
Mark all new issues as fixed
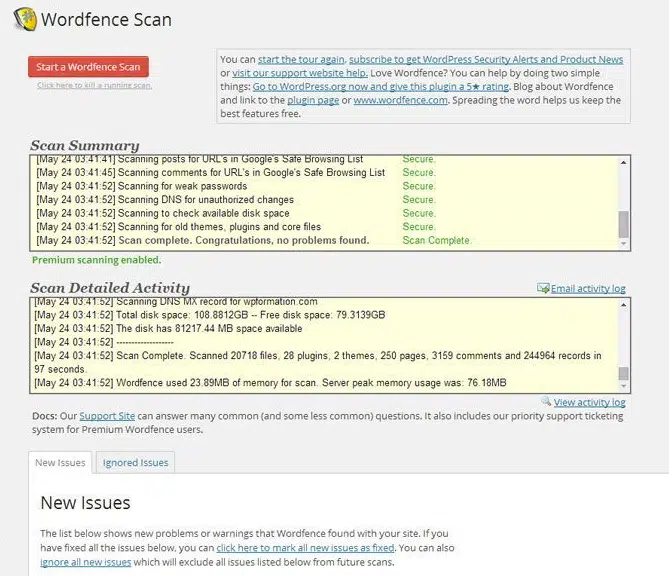point(306,548)
